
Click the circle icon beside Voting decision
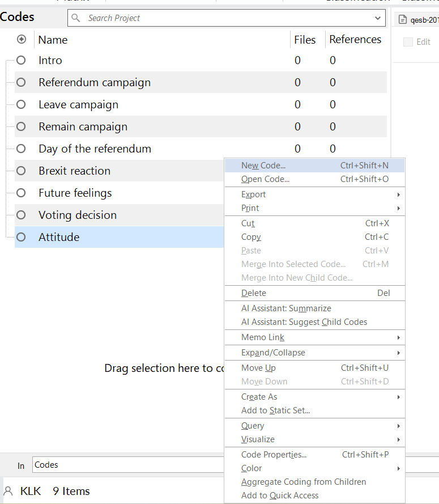point(21,215)
